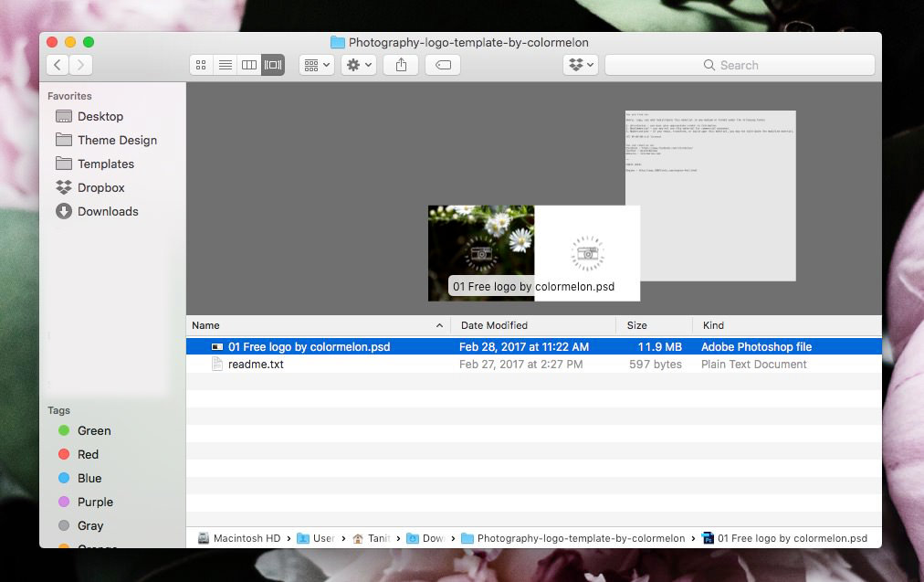Click the Edit Tags icon
The image size is (924, 582).
click(442, 65)
